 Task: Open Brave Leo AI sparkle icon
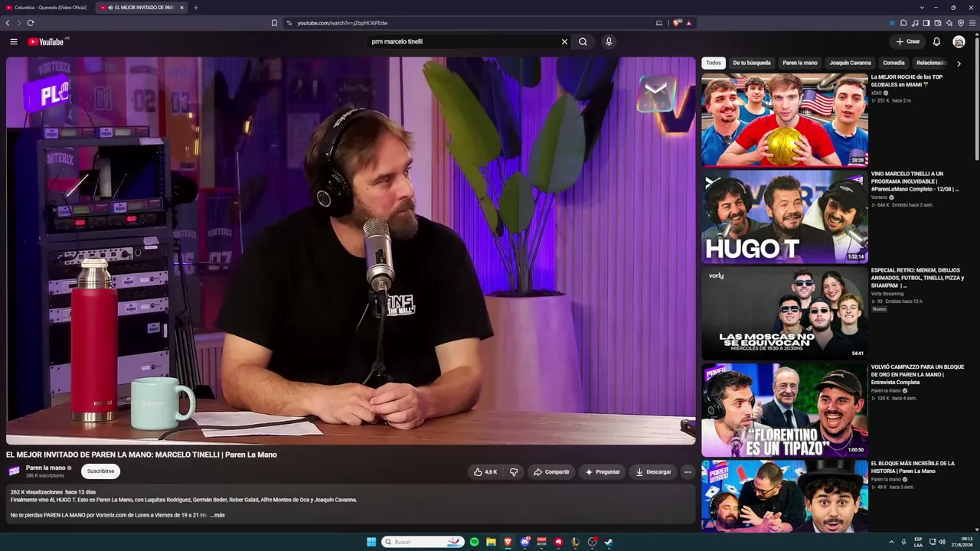tap(949, 23)
